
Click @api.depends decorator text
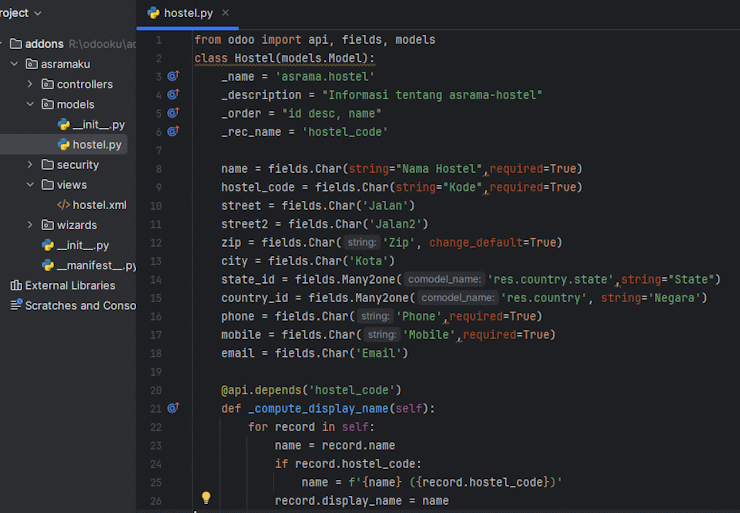point(261,390)
